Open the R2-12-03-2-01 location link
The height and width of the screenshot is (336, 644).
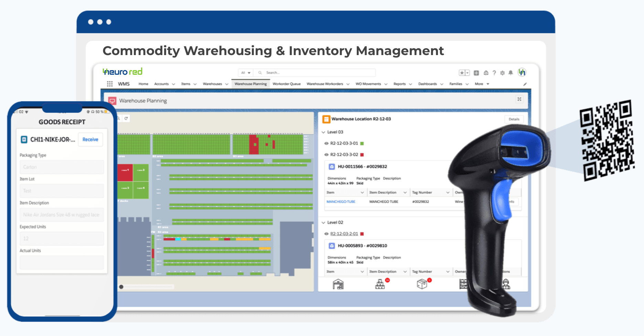click(x=344, y=234)
